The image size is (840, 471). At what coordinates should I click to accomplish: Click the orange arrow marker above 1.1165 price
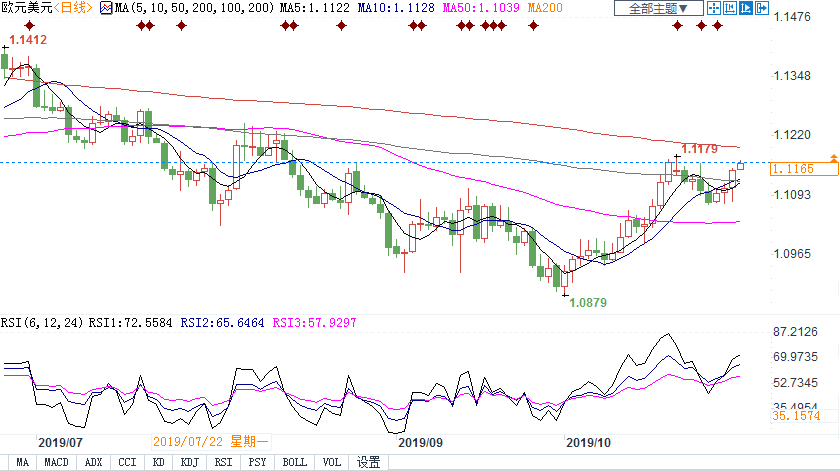(832, 159)
